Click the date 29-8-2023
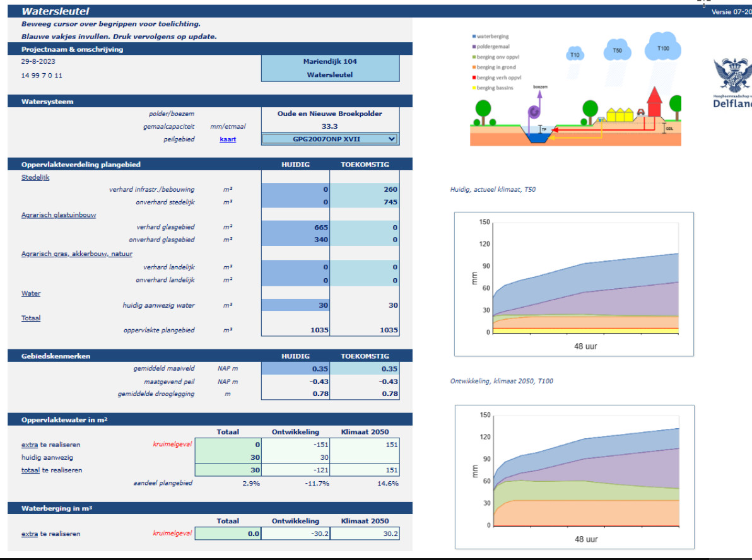 (38, 61)
